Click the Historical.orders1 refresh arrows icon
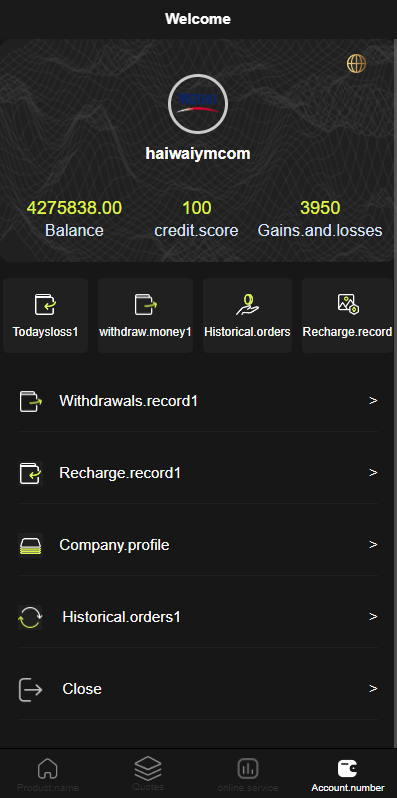The width and height of the screenshot is (397, 798). coord(30,617)
